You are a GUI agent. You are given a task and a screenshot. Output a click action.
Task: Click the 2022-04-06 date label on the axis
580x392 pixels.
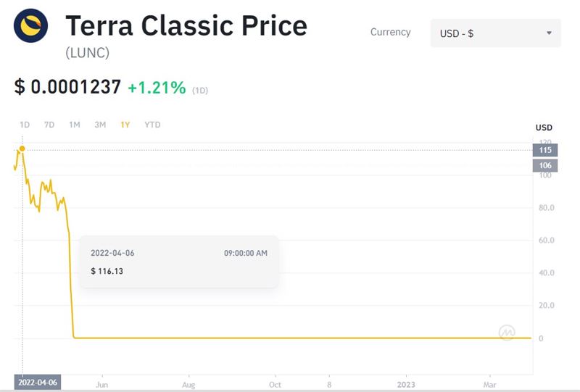pyautogui.click(x=38, y=383)
